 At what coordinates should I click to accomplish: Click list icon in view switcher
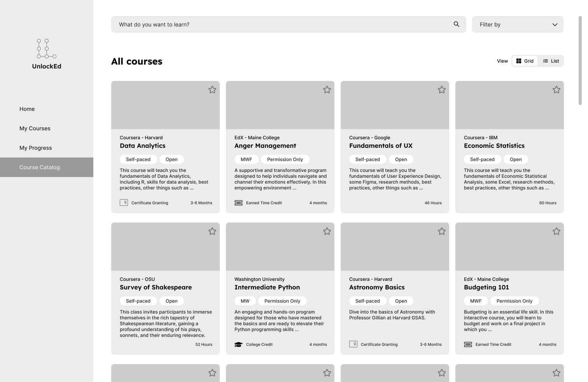tap(546, 61)
